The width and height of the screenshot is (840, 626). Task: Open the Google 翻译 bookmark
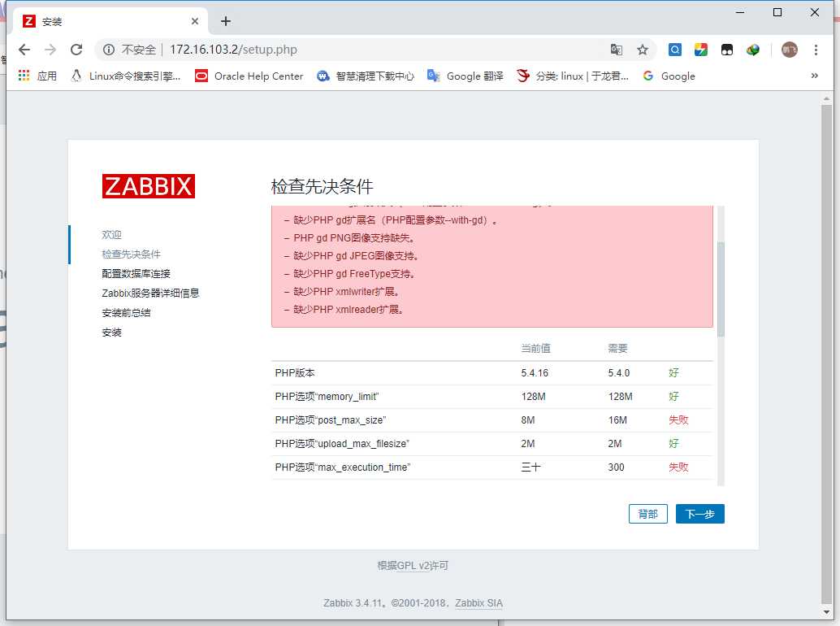[x=465, y=76]
